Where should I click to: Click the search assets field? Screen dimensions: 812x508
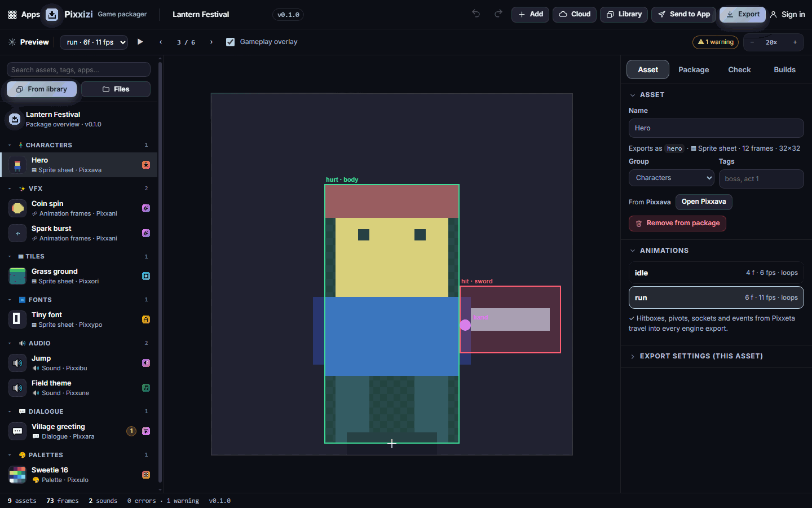click(78, 69)
